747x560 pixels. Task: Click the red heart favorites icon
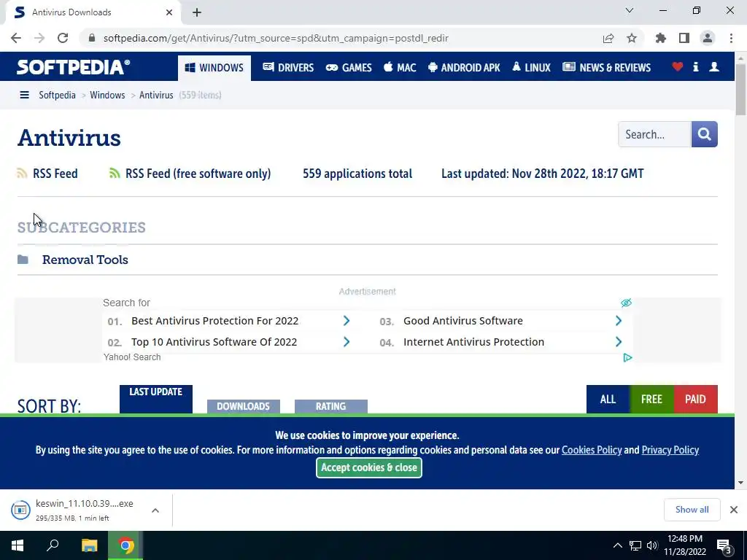[678, 66]
